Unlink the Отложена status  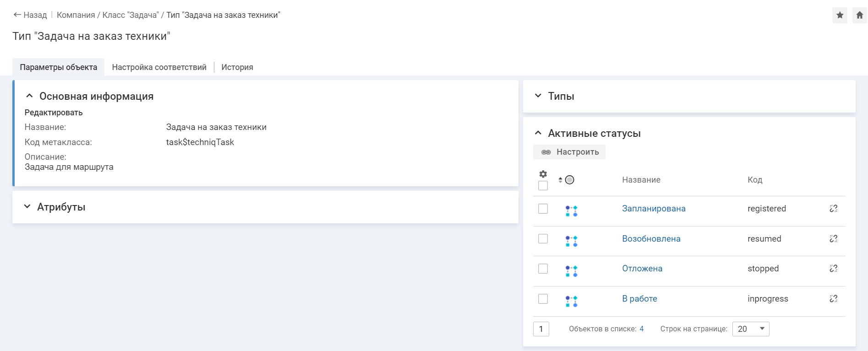point(833,269)
